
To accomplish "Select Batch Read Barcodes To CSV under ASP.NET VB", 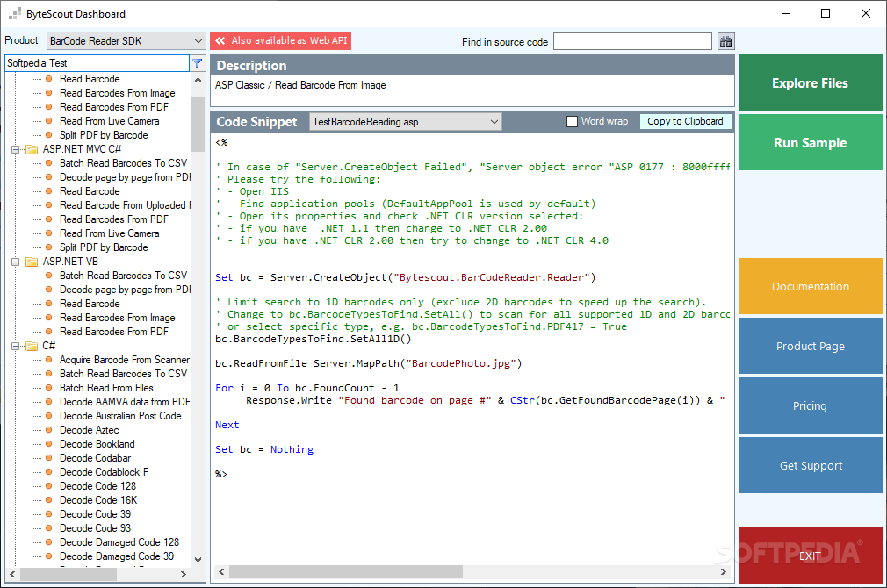I will (x=123, y=276).
